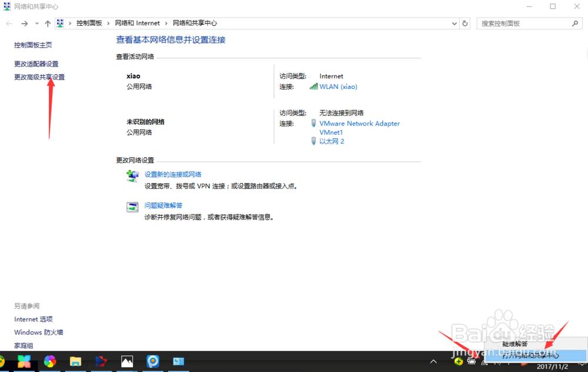Image resolution: width=588 pixels, height=372 pixels.
Task: Open the battery icon in the system tray
Action: pos(471,361)
